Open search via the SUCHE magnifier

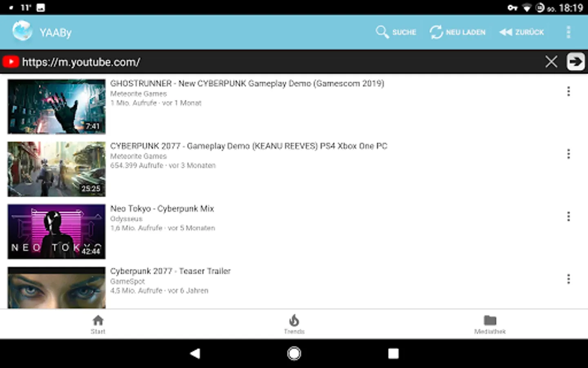click(x=396, y=32)
